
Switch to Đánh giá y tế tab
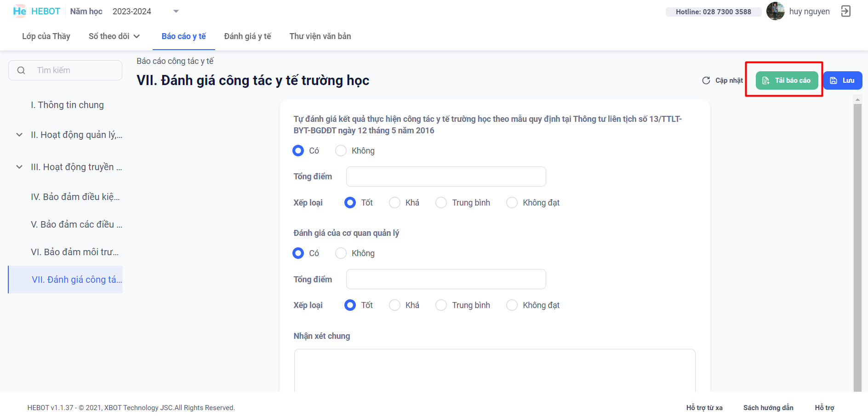247,36
